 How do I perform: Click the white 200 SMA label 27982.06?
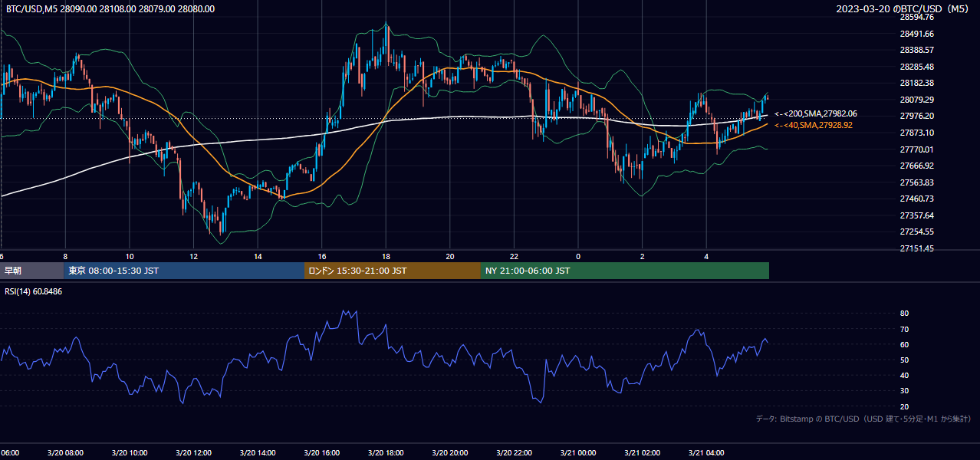pos(816,113)
